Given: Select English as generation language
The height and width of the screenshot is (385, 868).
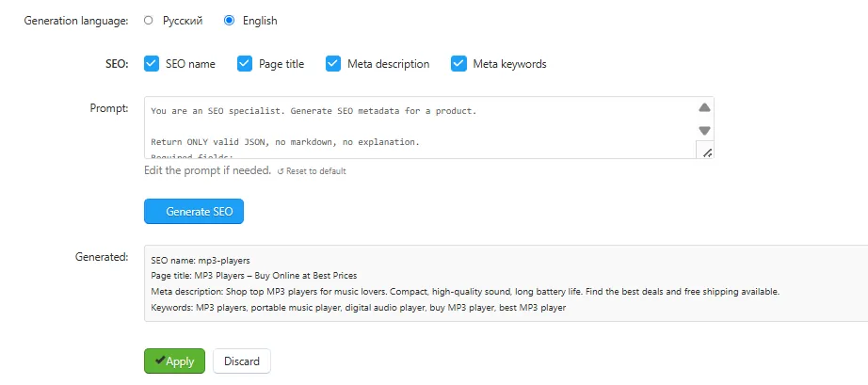Looking at the screenshot, I should [x=229, y=21].
